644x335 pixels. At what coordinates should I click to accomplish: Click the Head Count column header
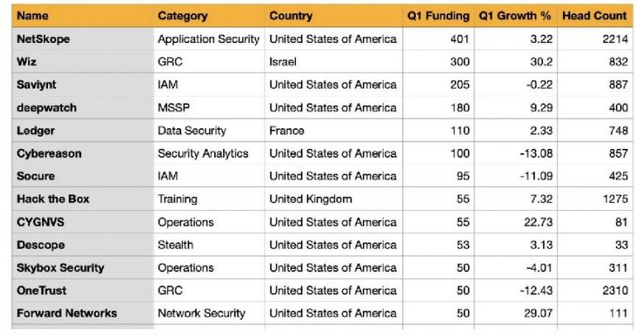[595, 16]
